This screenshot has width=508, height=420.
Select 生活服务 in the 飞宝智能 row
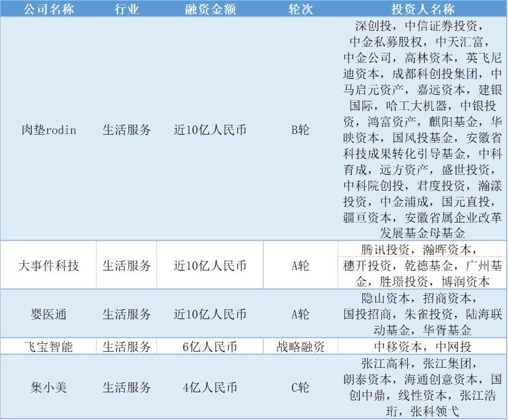pos(126,347)
